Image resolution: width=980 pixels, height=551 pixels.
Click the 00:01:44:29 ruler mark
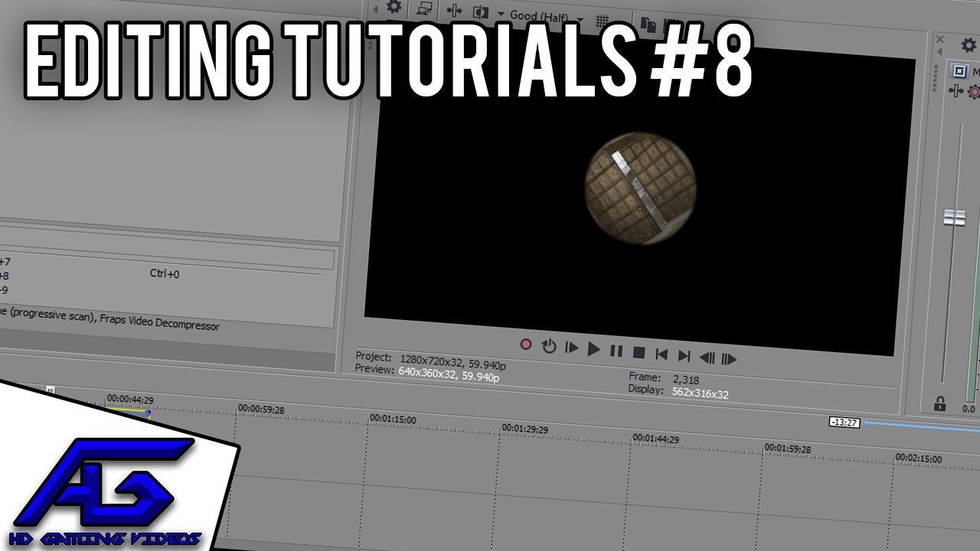(656, 439)
